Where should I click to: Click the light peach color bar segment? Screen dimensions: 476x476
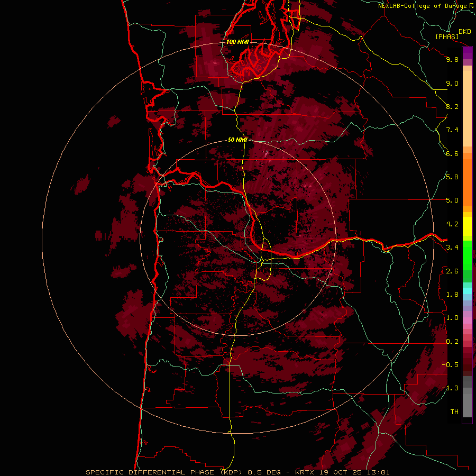pyautogui.click(x=467, y=109)
